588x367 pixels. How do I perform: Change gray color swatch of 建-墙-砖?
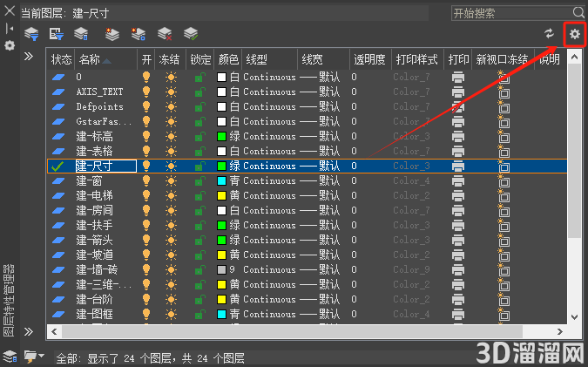221,270
